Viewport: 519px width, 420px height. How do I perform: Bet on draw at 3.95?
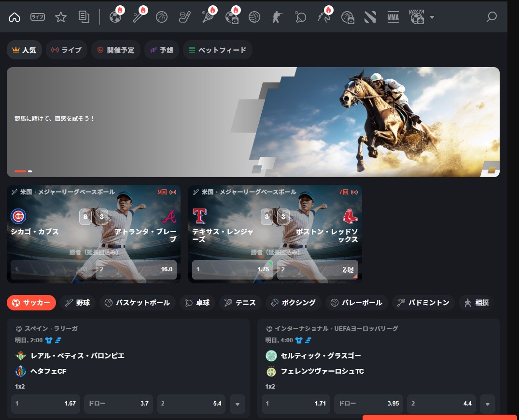(x=369, y=404)
